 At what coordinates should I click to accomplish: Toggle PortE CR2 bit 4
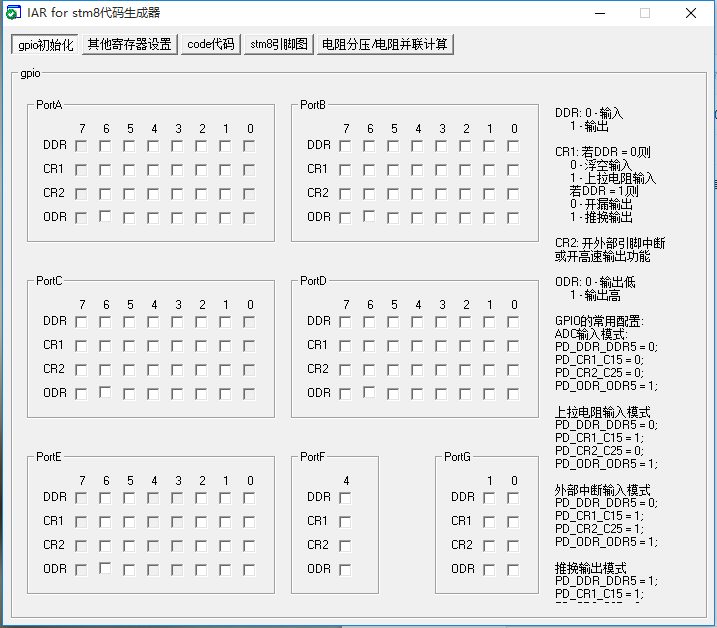pyautogui.click(x=153, y=546)
